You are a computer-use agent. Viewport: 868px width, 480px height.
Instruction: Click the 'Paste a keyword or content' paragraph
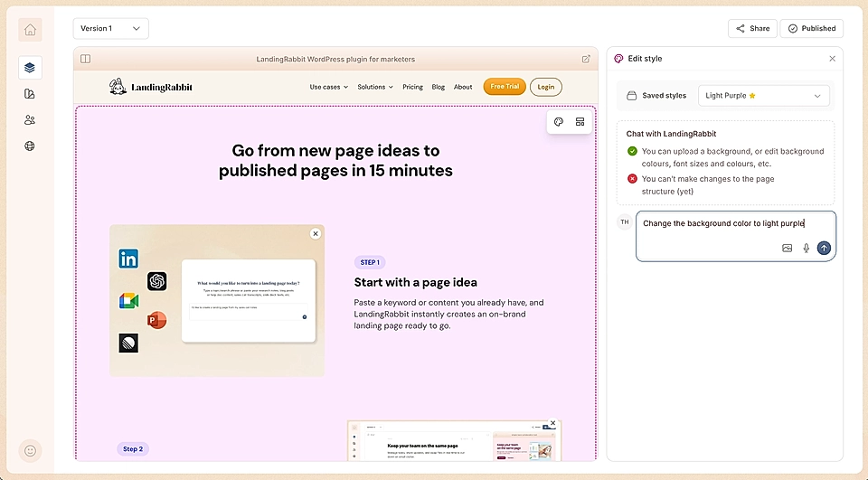point(449,314)
